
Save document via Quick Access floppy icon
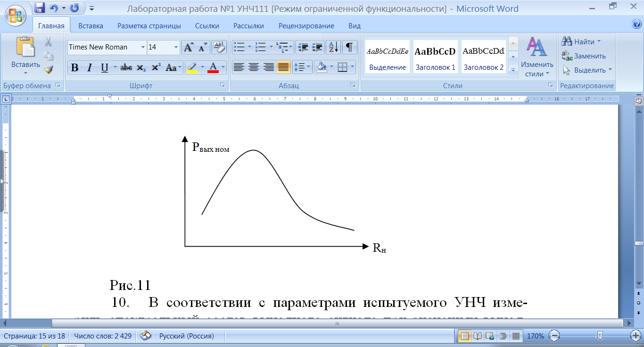coord(40,8)
